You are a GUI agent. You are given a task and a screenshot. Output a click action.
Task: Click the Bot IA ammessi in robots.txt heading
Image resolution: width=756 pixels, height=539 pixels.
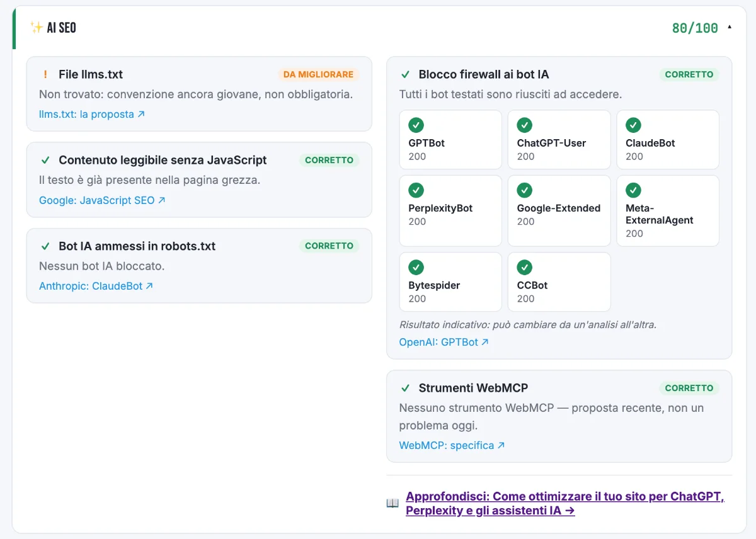click(137, 246)
